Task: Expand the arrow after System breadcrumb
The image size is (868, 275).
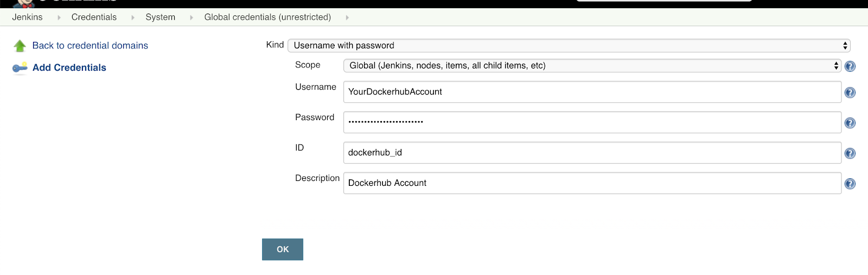Action: click(192, 17)
